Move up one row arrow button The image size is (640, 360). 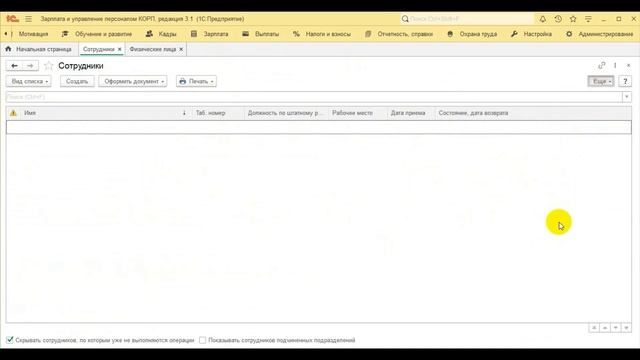605,328
